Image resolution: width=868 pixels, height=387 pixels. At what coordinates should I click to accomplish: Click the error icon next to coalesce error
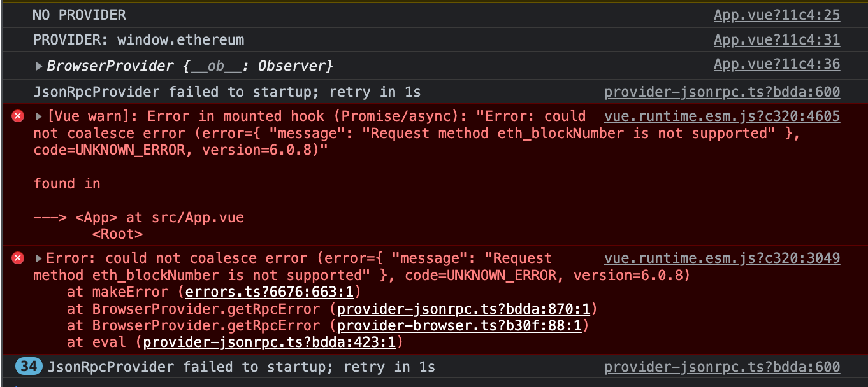pyautogui.click(x=17, y=258)
